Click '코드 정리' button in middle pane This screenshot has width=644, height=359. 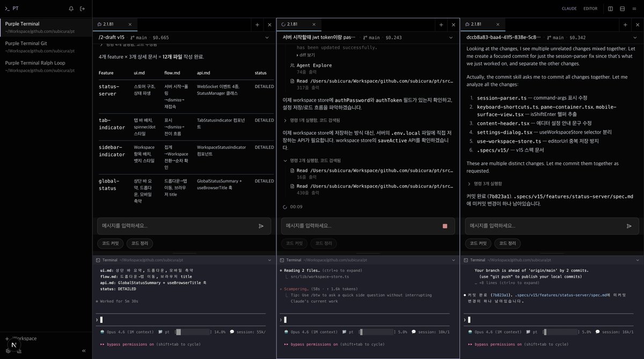(324, 243)
